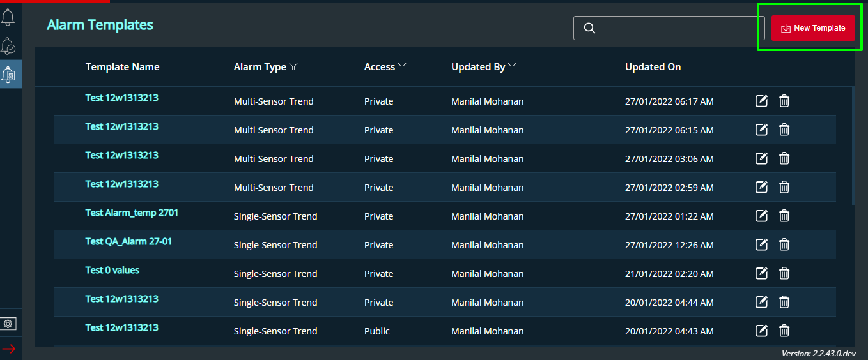
Task: Delete the Test 0 values template
Action: [784, 273]
